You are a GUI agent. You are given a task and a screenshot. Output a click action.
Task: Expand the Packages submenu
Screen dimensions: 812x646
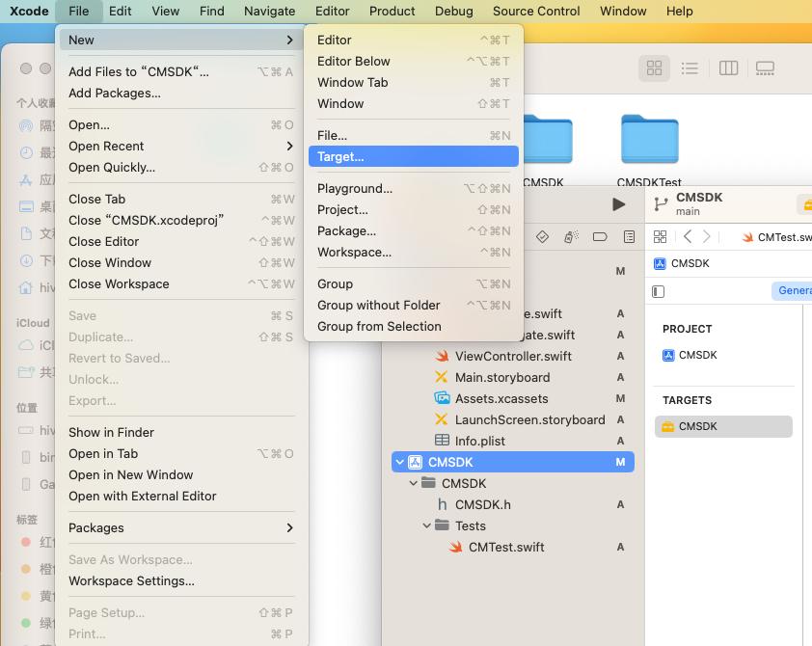181,527
